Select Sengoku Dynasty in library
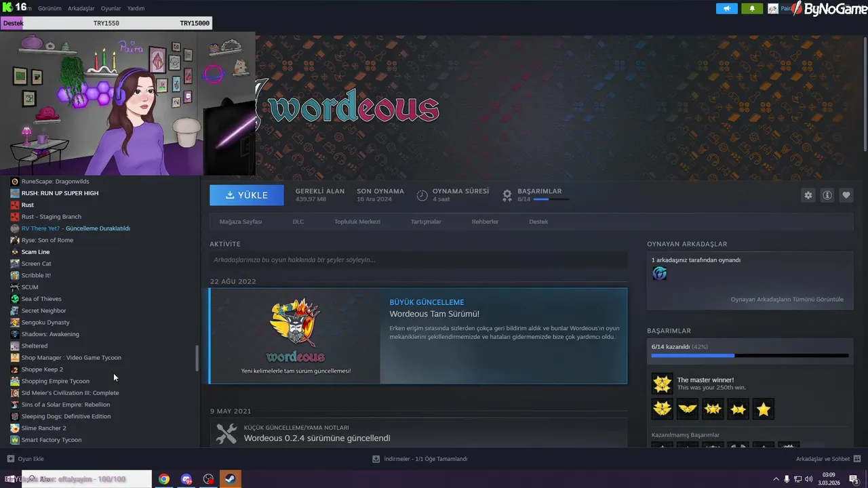Image resolution: width=868 pixels, height=488 pixels. 45,323
